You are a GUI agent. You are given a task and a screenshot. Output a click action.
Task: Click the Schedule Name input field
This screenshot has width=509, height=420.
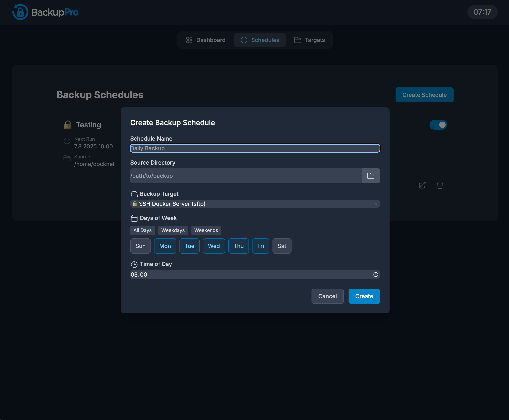click(x=255, y=148)
